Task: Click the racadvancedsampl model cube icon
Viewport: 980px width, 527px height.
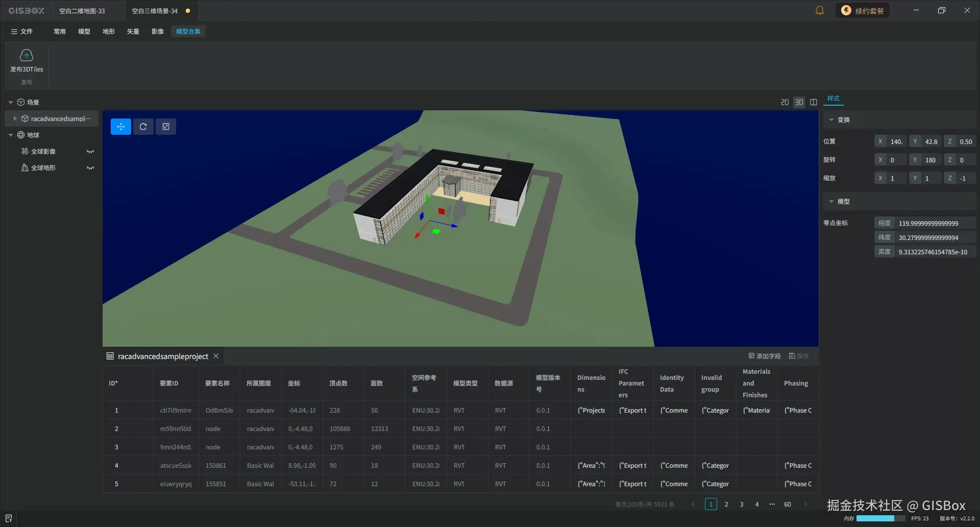Action: coord(24,118)
